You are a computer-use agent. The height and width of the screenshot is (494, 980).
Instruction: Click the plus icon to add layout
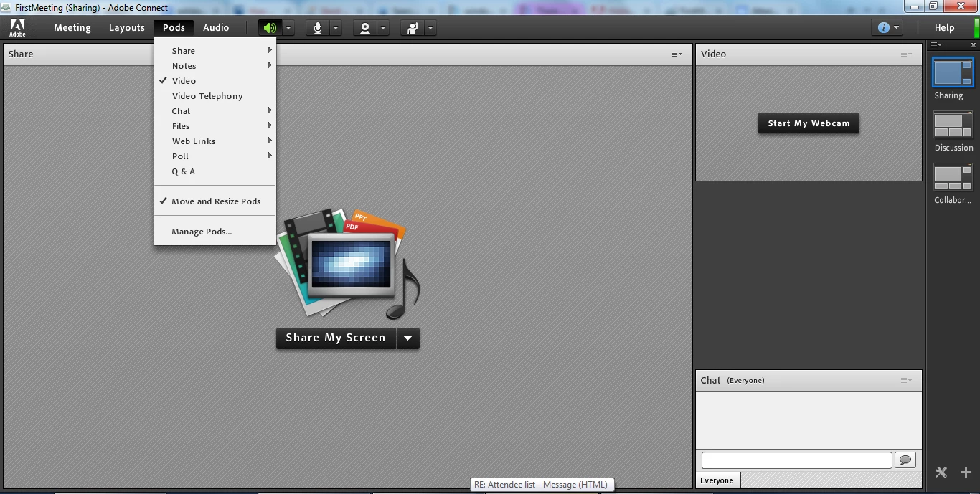pos(966,472)
